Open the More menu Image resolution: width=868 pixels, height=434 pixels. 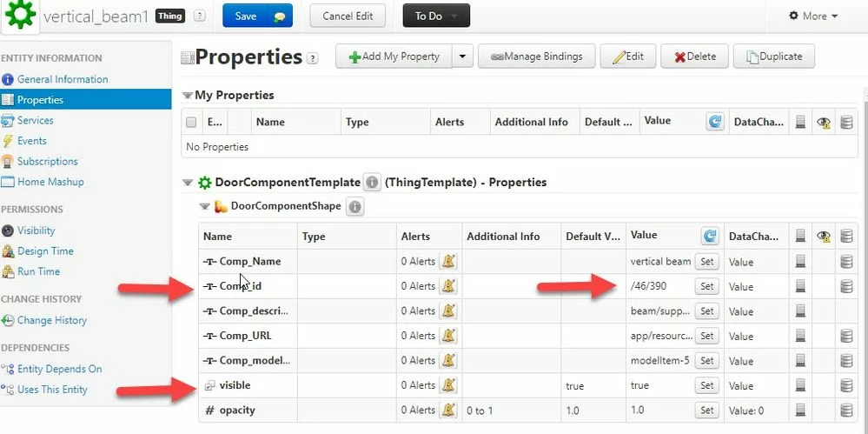click(x=813, y=16)
